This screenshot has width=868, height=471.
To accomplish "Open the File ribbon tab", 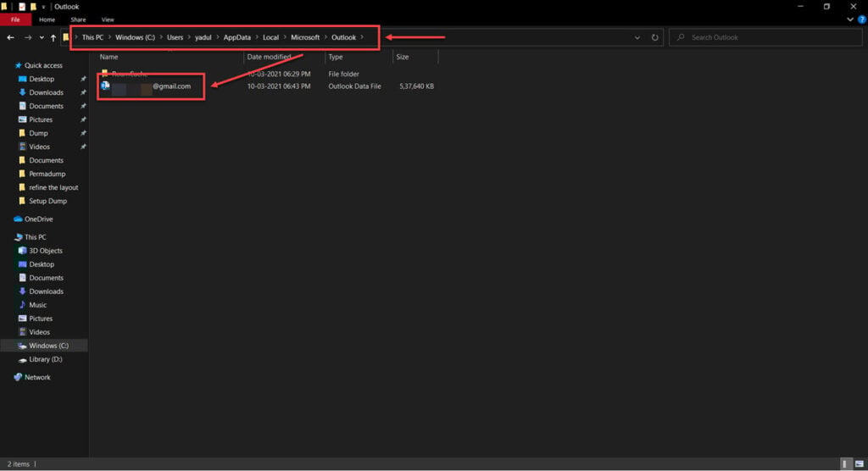I will [15, 19].
